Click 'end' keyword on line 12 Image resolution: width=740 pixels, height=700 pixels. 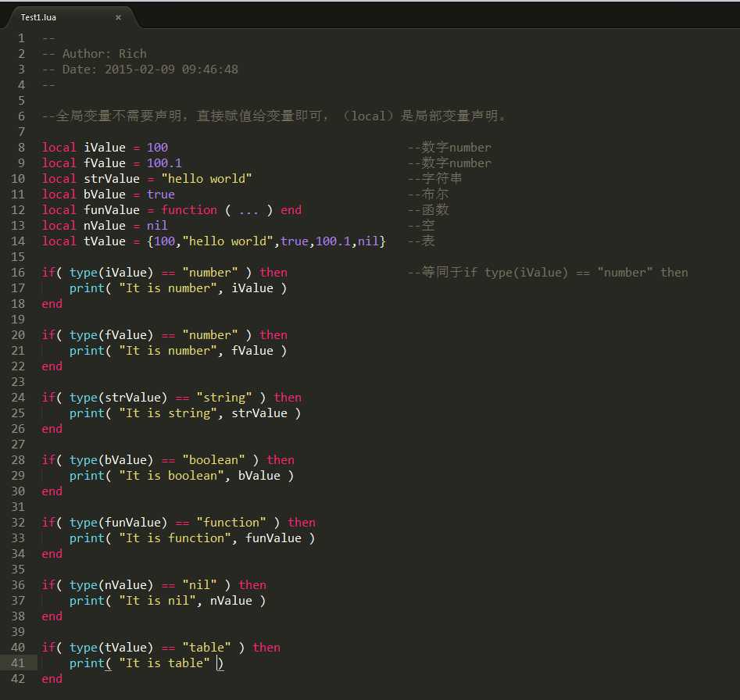click(291, 210)
